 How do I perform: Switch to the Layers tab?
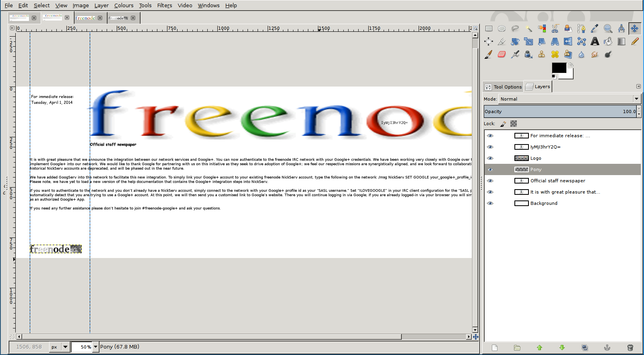[x=538, y=87]
